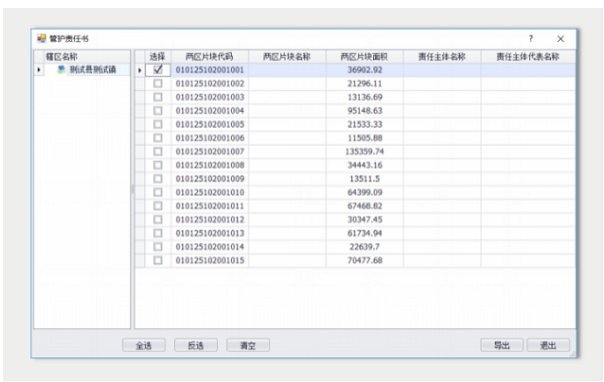The image size is (604, 382).
Task: Uncheck the checkbox for row 010125102001001
Action: tap(158, 70)
